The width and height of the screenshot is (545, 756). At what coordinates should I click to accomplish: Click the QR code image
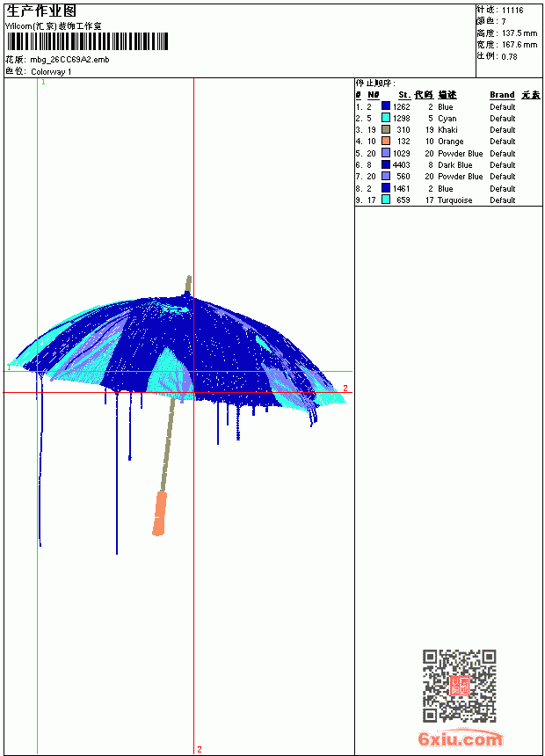pyautogui.click(x=459, y=685)
